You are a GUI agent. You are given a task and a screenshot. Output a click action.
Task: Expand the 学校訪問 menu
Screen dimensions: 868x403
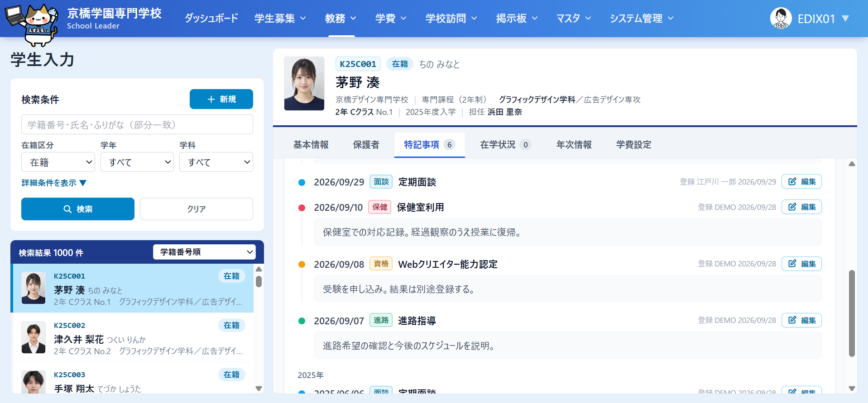click(x=451, y=19)
